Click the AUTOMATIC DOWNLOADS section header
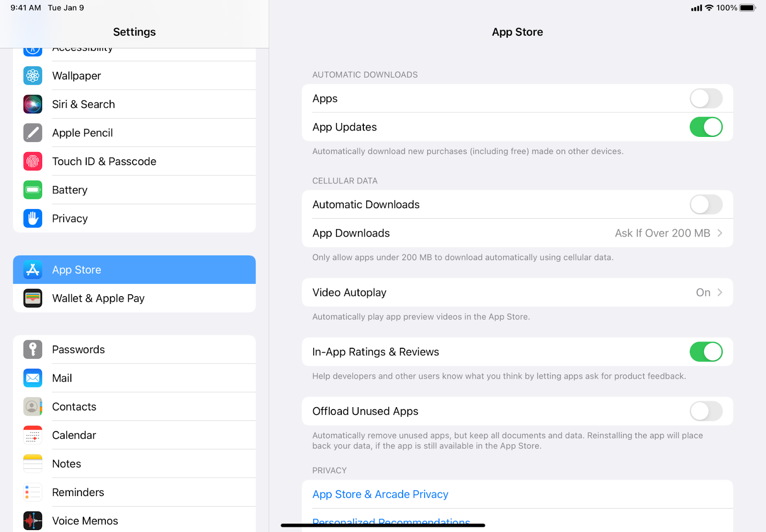This screenshot has height=532, width=766. pos(365,75)
